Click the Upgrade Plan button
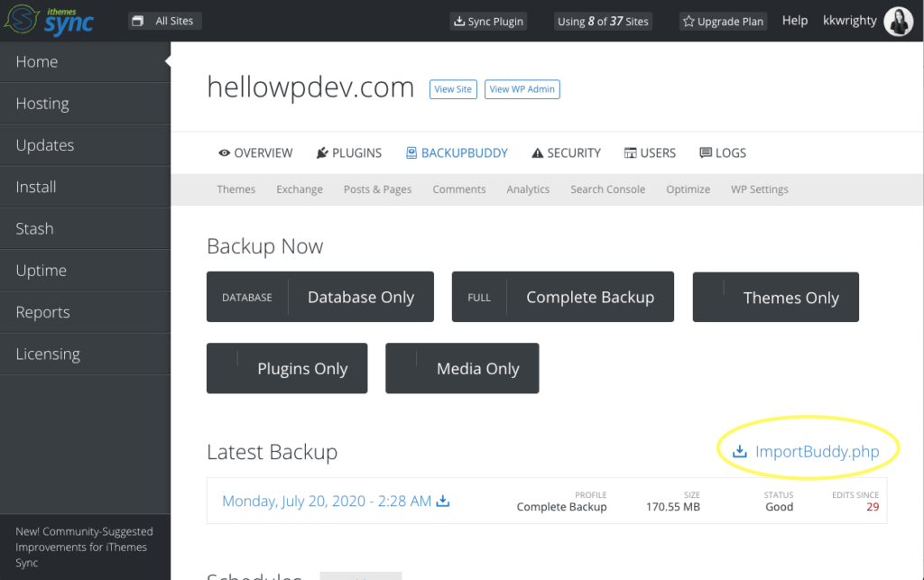The image size is (924, 580). 723,22
